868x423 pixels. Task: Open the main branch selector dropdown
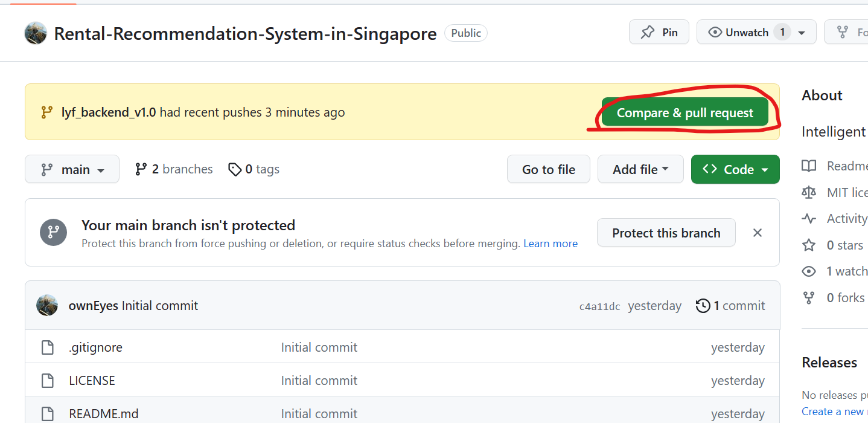[x=72, y=169]
